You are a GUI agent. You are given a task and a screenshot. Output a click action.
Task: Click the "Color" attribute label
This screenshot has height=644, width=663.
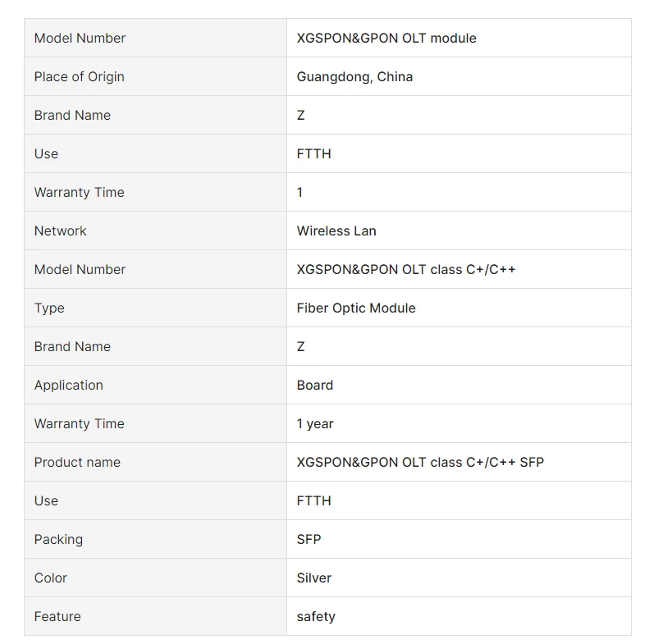coord(51,578)
